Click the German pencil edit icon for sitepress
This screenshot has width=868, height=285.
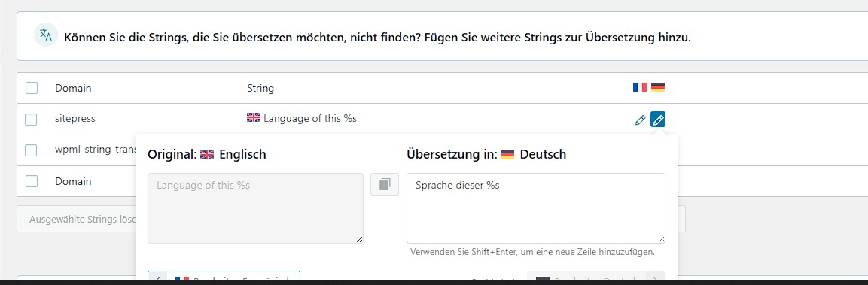(658, 120)
